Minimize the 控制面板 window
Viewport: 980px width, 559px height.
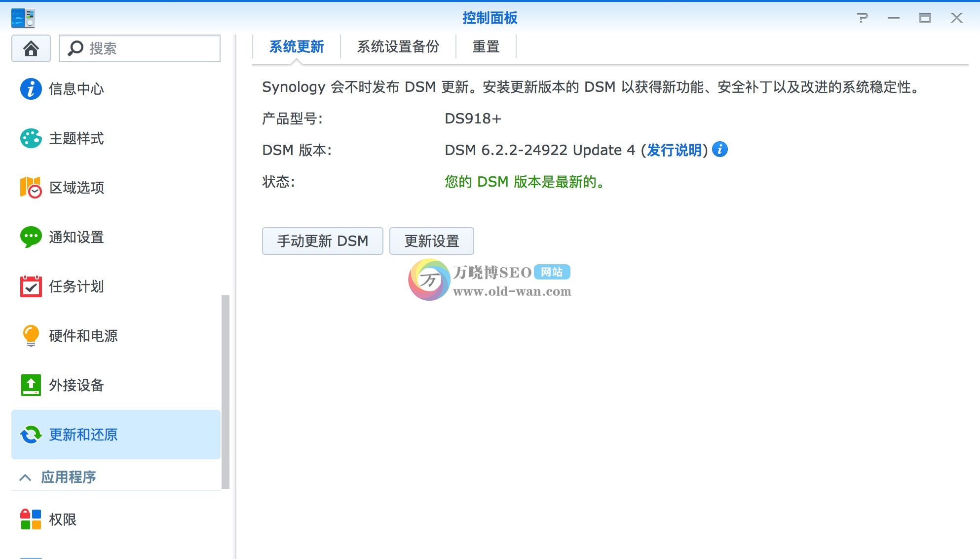pos(894,18)
